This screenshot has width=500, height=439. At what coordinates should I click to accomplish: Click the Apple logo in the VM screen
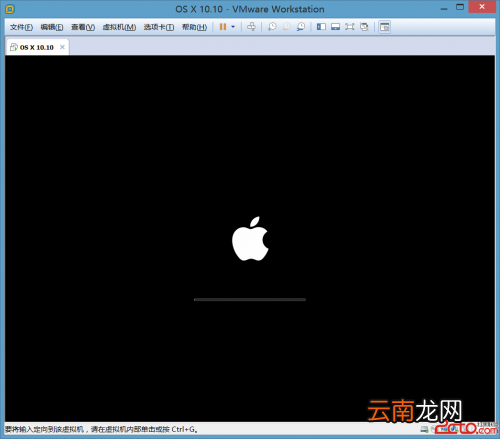coord(250,239)
